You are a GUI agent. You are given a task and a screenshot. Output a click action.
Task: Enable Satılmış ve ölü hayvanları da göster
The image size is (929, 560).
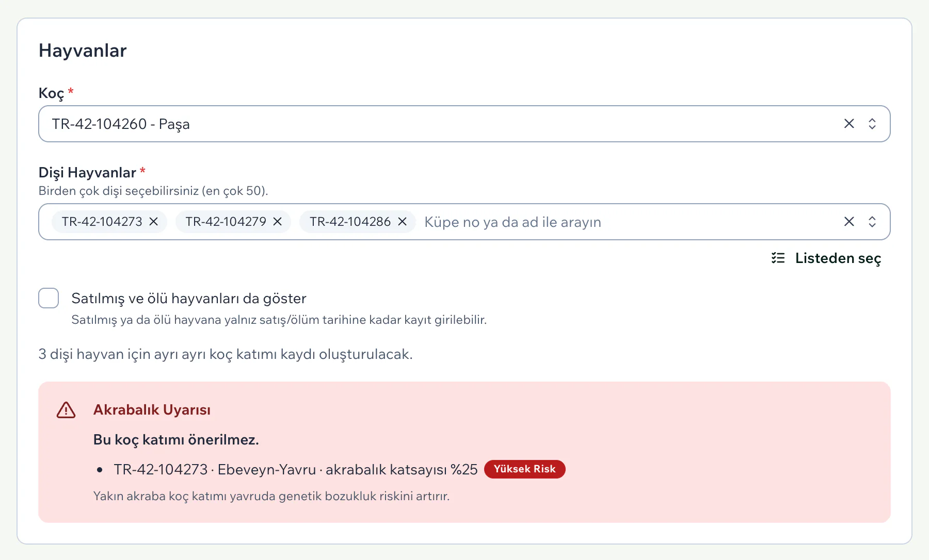(49, 298)
